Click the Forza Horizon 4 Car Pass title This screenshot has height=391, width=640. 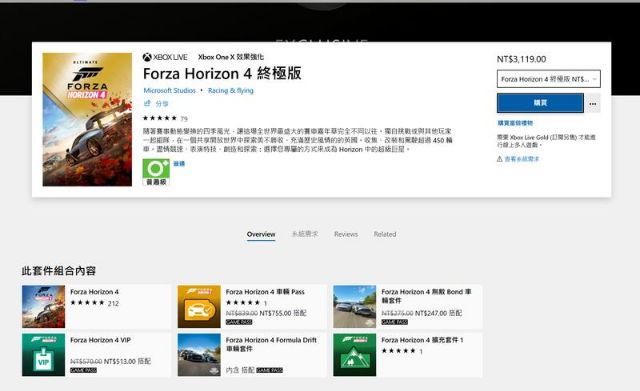265,292
